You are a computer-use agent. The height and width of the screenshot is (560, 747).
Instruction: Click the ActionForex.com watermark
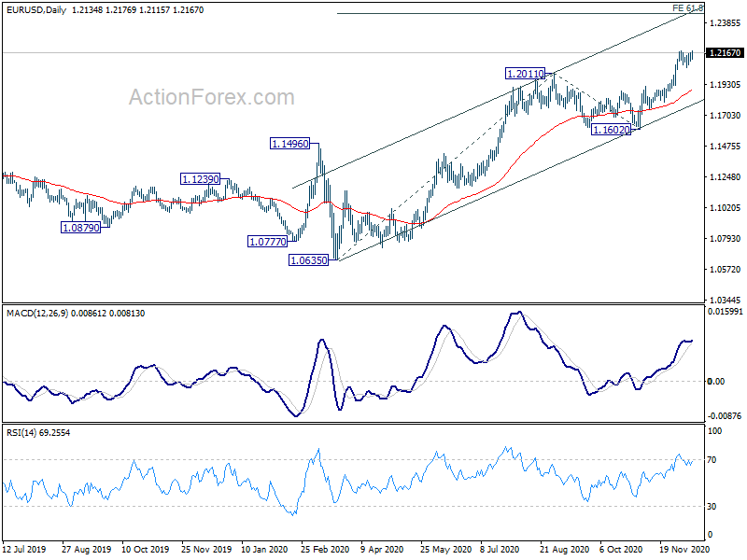click(212, 97)
